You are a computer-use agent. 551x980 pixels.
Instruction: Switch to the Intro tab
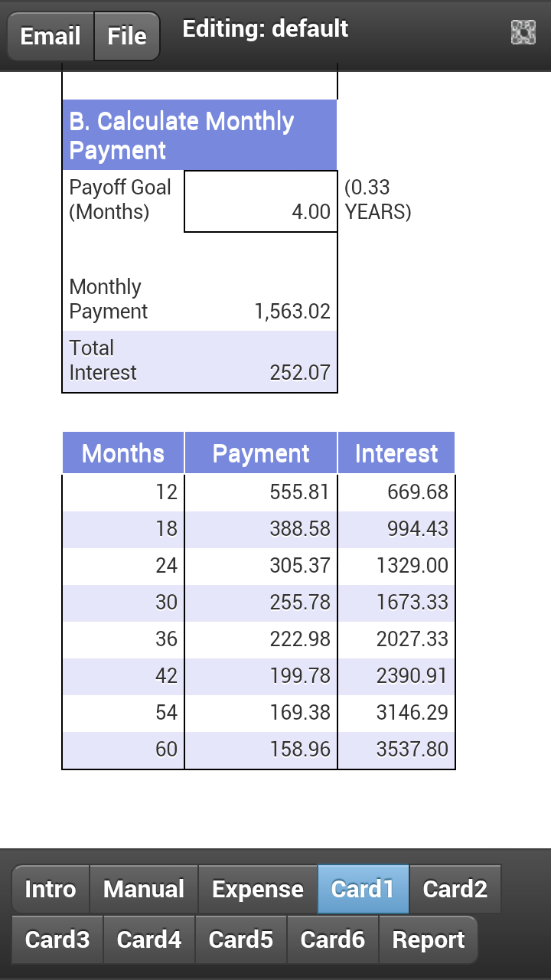pos(51,889)
